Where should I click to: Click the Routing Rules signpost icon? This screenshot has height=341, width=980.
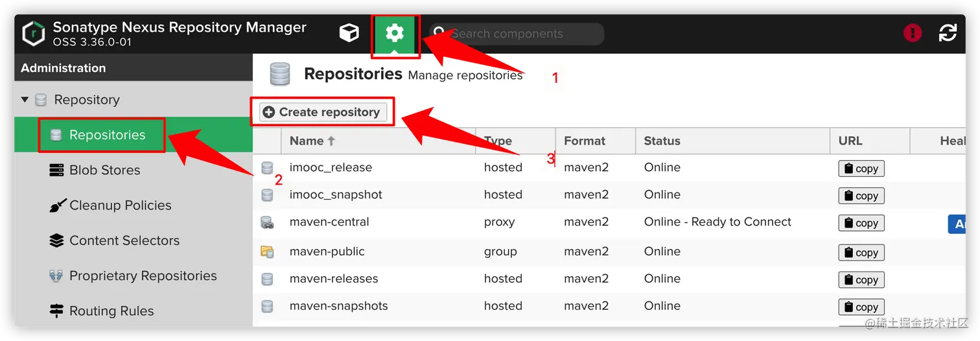pyautogui.click(x=57, y=311)
